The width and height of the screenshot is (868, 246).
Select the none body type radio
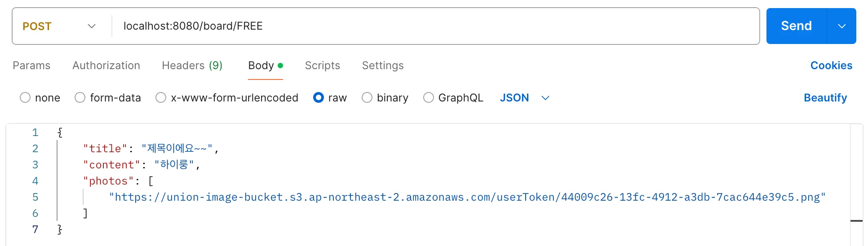(25, 98)
